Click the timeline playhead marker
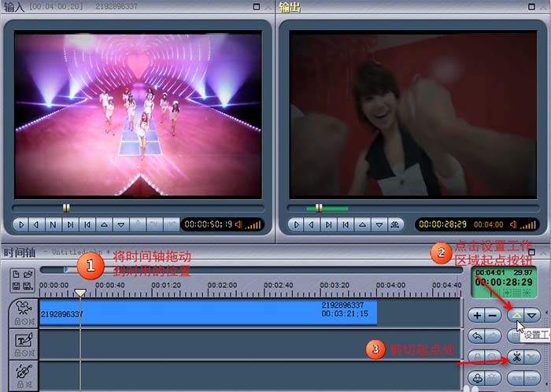This screenshot has height=392, width=551. coord(80,293)
